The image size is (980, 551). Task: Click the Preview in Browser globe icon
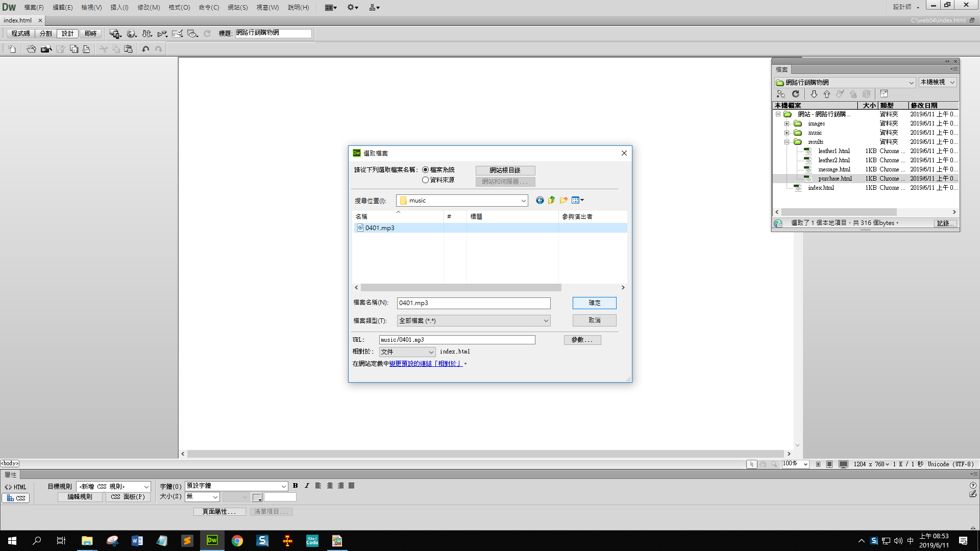(131, 34)
